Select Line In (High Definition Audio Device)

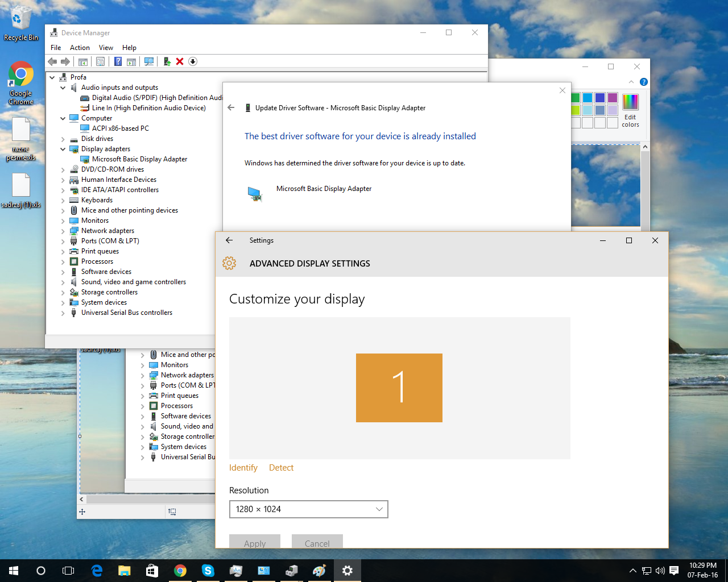coord(148,108)
